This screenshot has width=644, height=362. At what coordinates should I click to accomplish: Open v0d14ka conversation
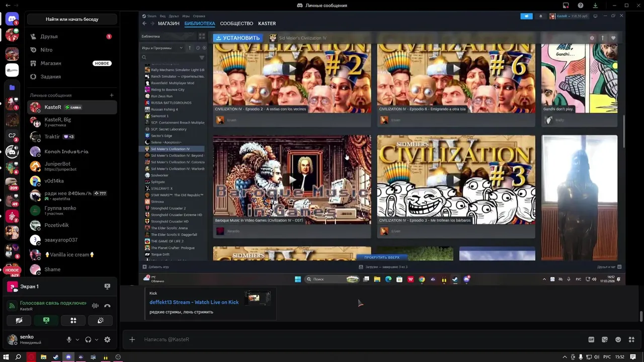tap(72, 181)
